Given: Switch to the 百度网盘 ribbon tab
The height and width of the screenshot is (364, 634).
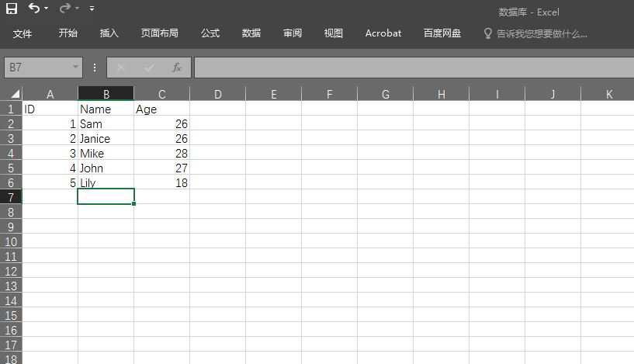Looking at the screenshot, I should [442, 33].
